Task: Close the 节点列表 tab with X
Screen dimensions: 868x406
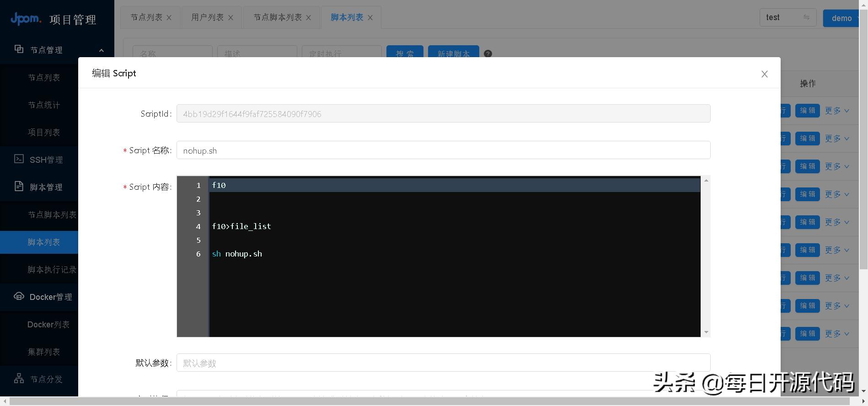Action: pos(169,18)
